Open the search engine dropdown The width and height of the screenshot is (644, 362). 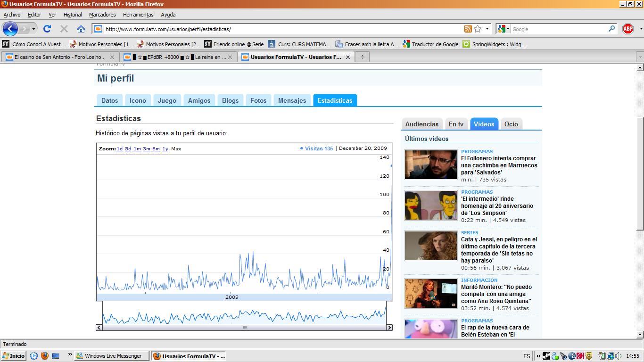(x=503, y=29)
